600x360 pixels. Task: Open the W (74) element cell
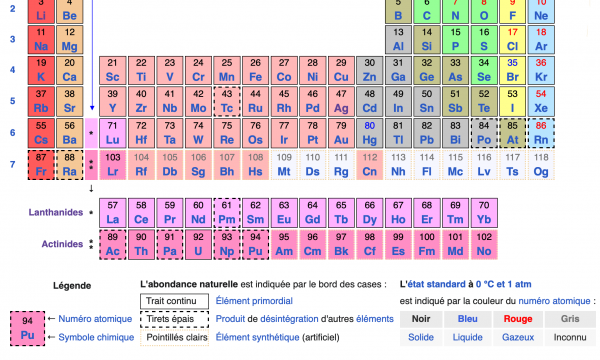(x=198, y=133)
